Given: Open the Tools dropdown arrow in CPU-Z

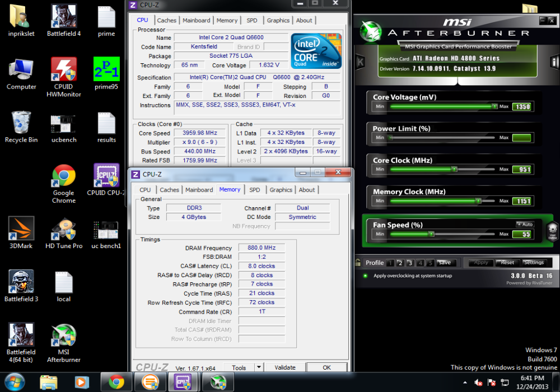Looking at the screenshot, I should click(259, 367).
